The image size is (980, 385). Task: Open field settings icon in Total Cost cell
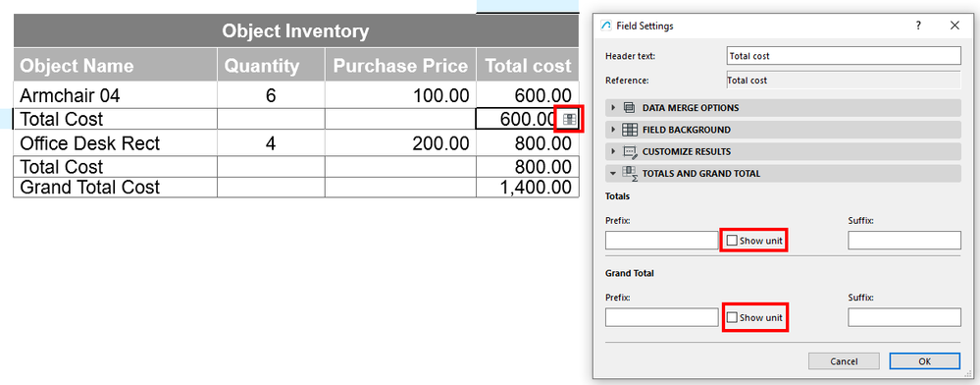pyautogui.click(x=569, y=120)
